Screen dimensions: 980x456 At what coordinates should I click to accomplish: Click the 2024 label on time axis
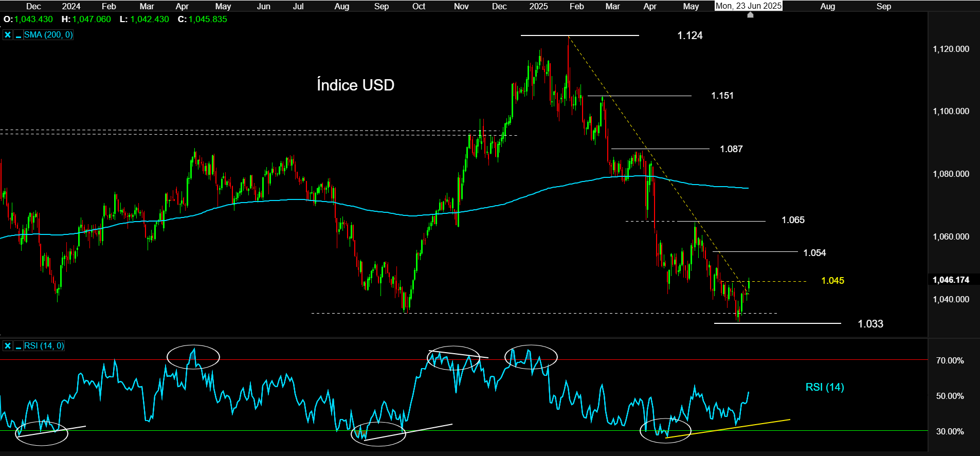(71, 6)
